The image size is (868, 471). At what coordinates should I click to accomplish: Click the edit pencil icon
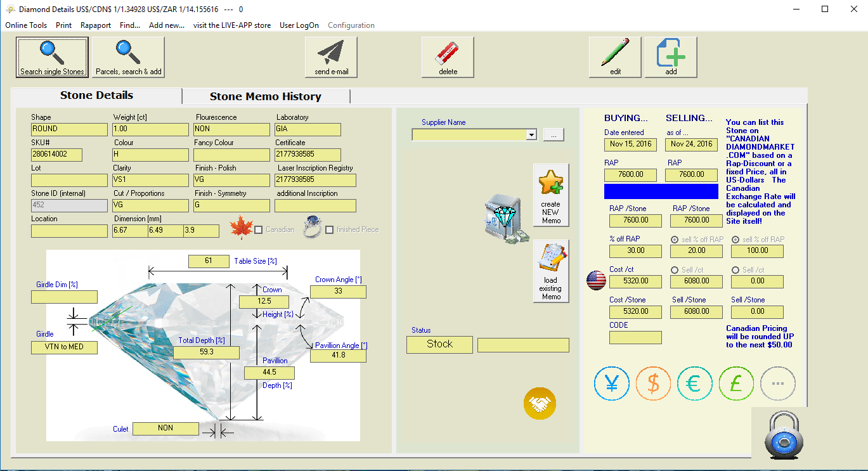click(x=615, y=57)
